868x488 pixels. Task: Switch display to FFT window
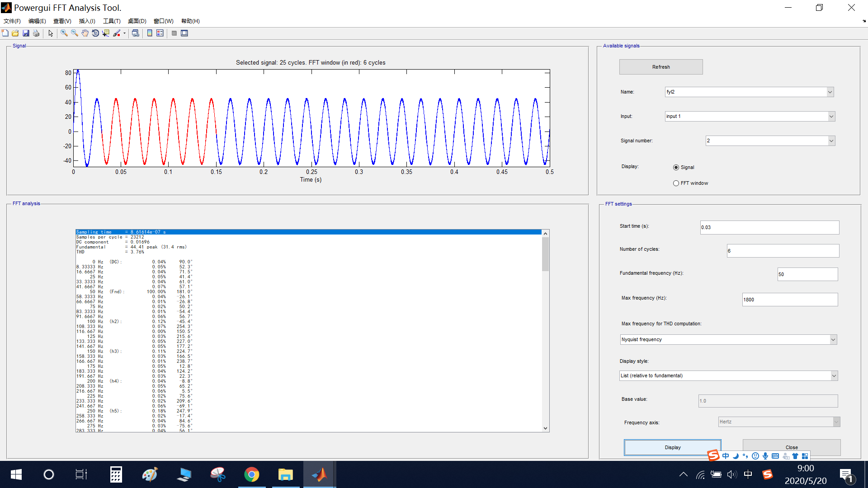(x=676, y=183)
